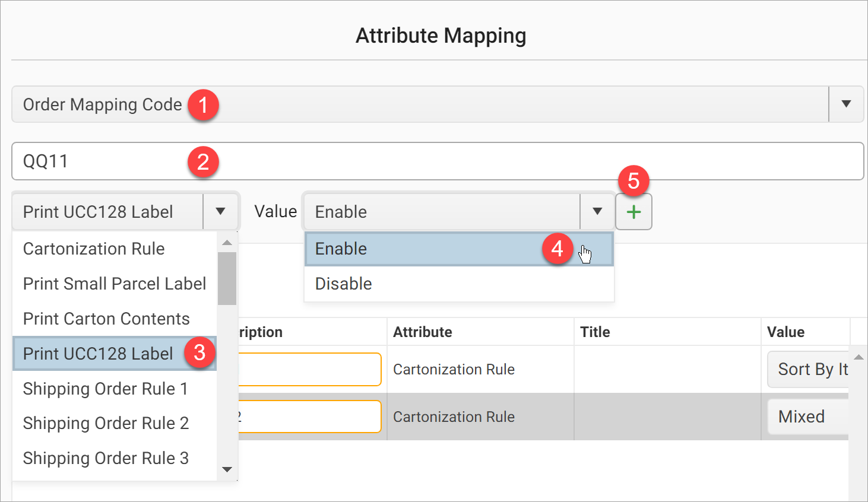Click the down scroll arrow in the attribute list

coord(227,469)
